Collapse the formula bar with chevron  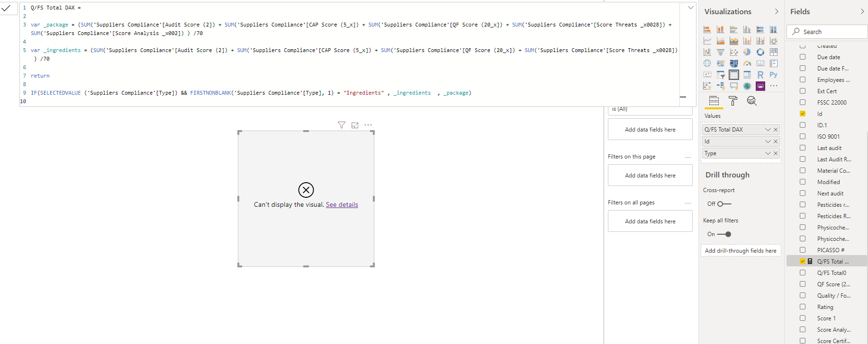[691, 8]
